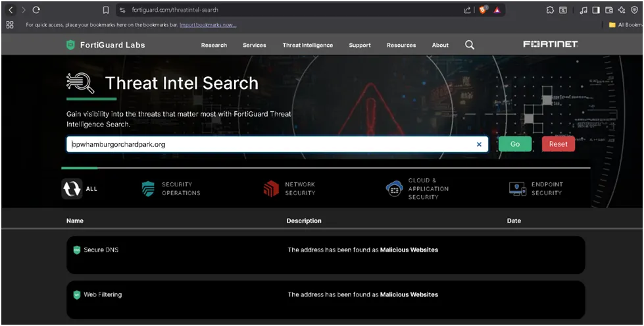644x326 pixels.
Task: Open the VPN shield icon in toolbar
Action: pos(635,11)
